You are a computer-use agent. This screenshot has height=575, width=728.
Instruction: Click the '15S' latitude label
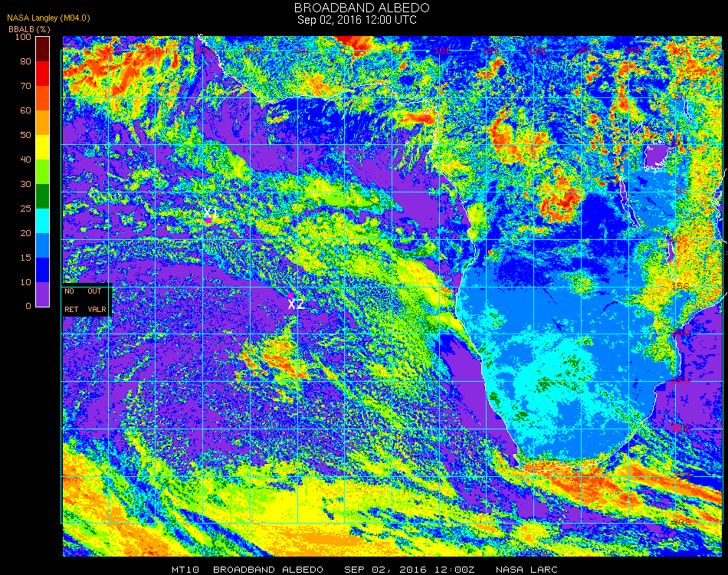coord(680,286)
